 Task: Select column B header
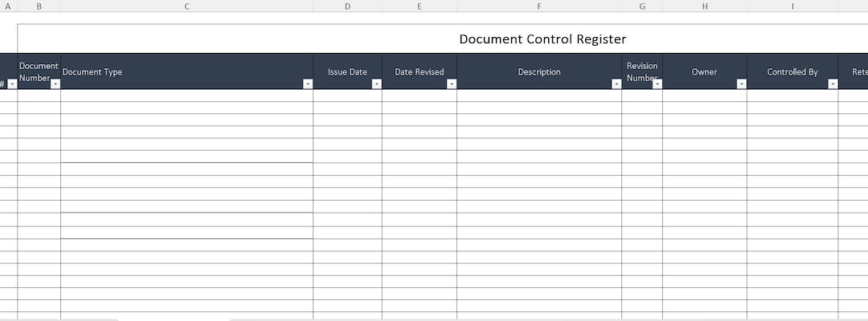[x=39, y=6]
